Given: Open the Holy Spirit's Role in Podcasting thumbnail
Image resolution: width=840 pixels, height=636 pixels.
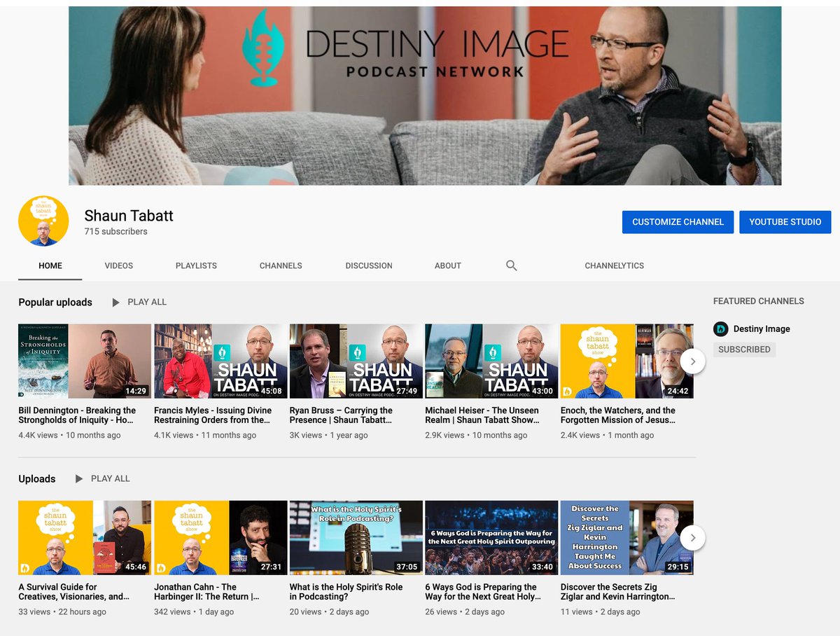Looking at the screenshot, I should click(356, 538).
